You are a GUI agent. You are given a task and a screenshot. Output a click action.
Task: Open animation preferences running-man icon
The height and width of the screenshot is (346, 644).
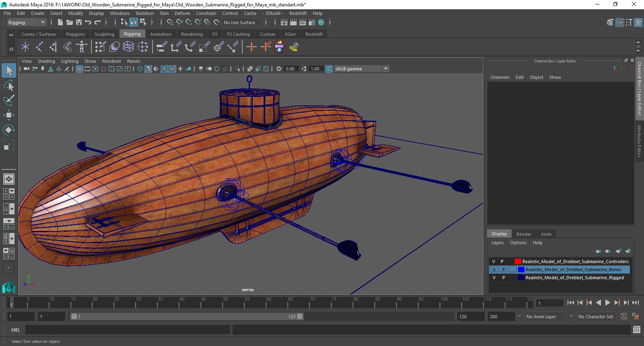[636, 317]
